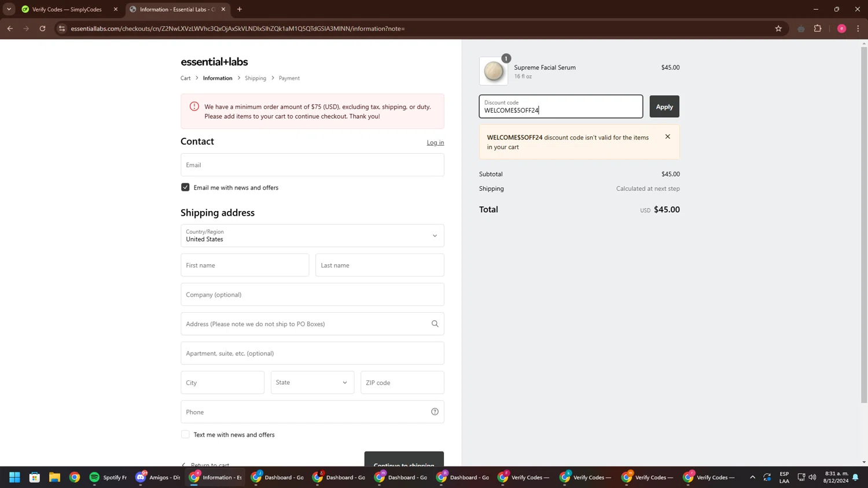The height and width of the screenshot is (488, 868).
Task: Open the State dropdown
Action: [x=312, y=382]
